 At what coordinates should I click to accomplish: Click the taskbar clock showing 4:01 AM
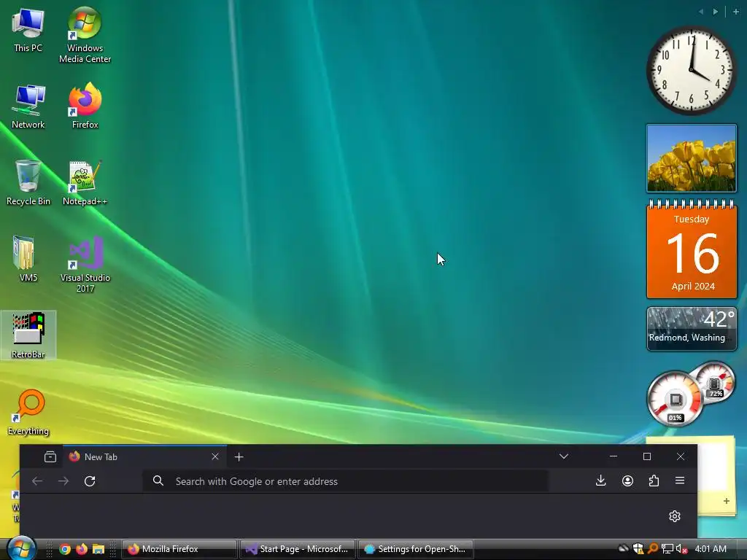point(711,549)
